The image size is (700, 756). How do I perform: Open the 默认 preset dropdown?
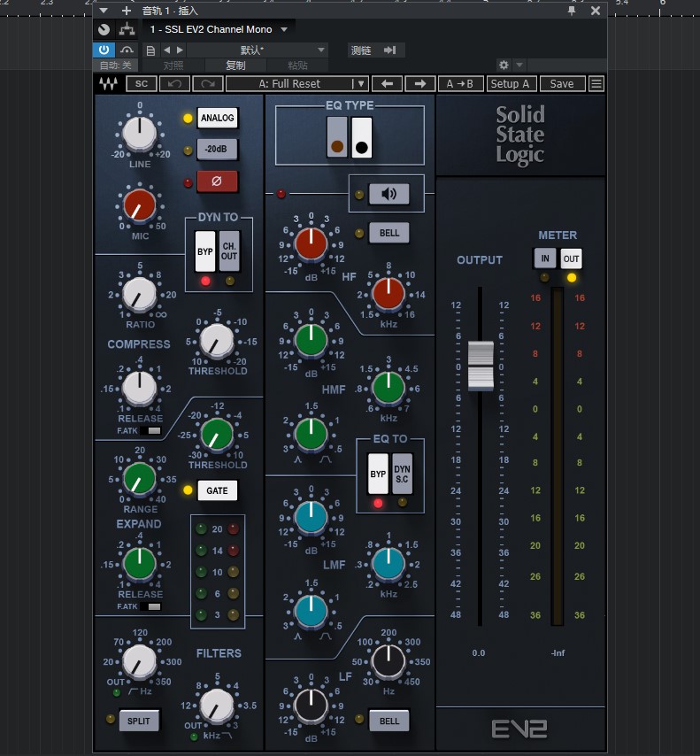pos(320,50)
